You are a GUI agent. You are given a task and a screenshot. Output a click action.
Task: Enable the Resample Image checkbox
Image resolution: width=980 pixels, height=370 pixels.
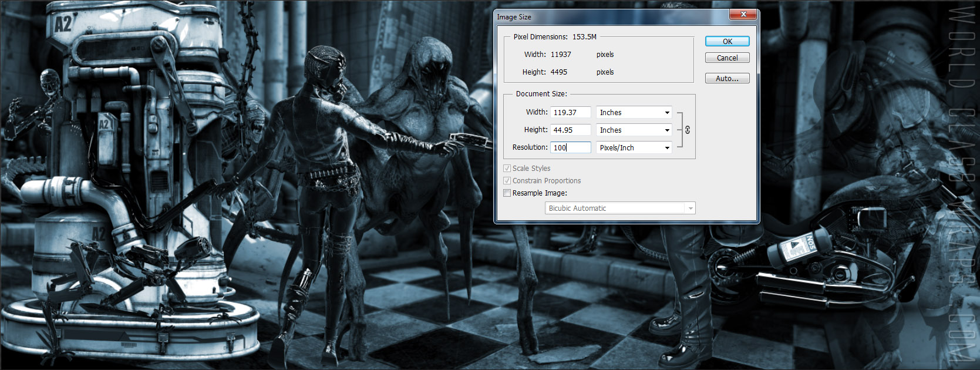point(507,193)
